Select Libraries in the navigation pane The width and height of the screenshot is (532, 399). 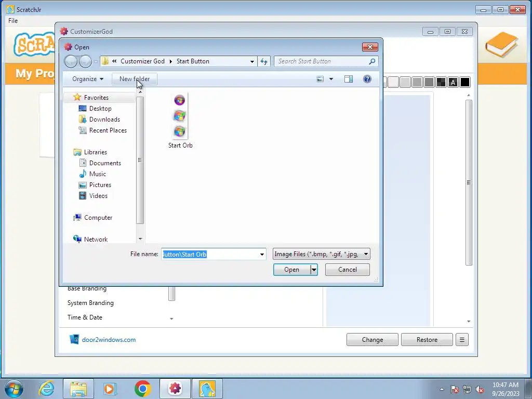[x=96, y=152]
